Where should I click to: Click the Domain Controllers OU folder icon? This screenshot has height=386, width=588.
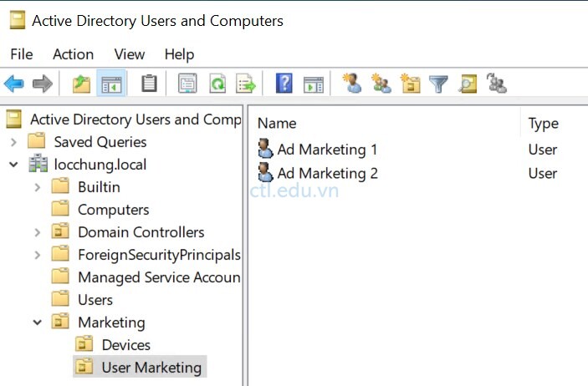pyautogui.click(x=60, y=231)
